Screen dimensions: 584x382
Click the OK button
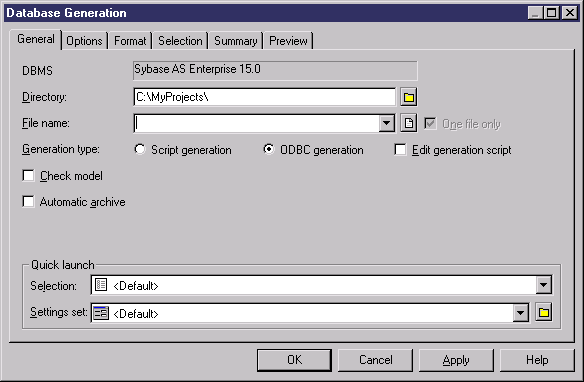294,360
